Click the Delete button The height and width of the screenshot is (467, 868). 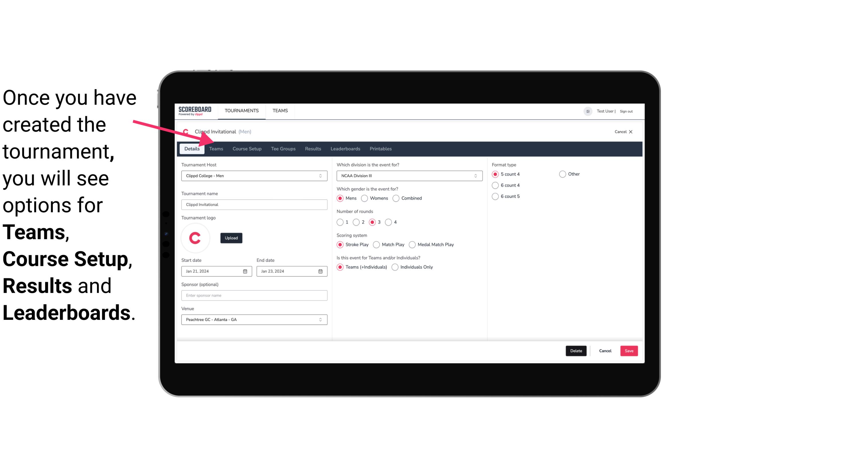[x=575, y=351]
